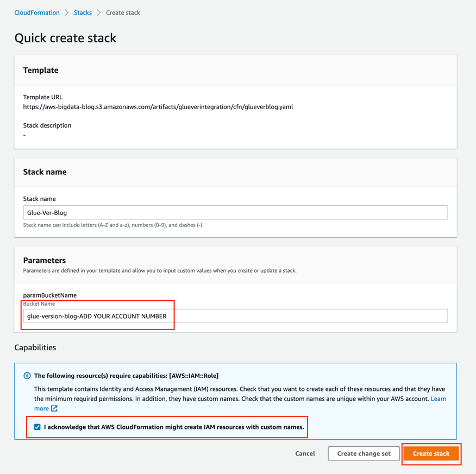Click the Cancel button
This screenshot has width=476, height=474.
[305, 453]
